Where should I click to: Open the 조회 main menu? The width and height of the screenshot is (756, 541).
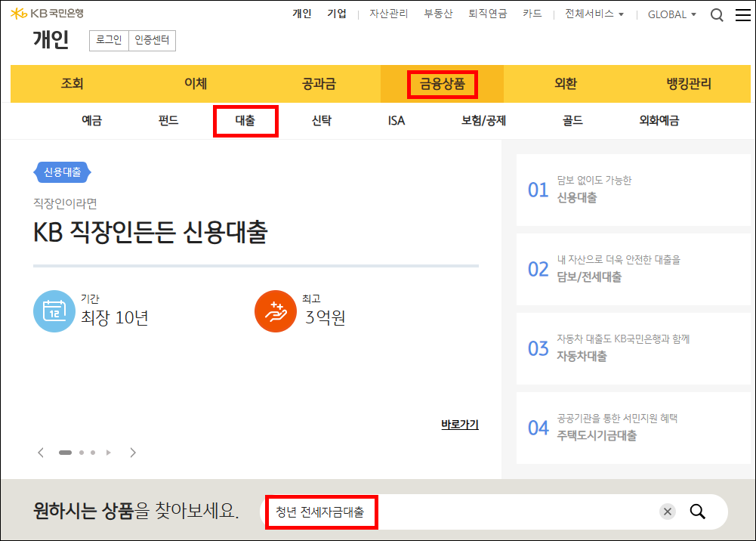72,83
